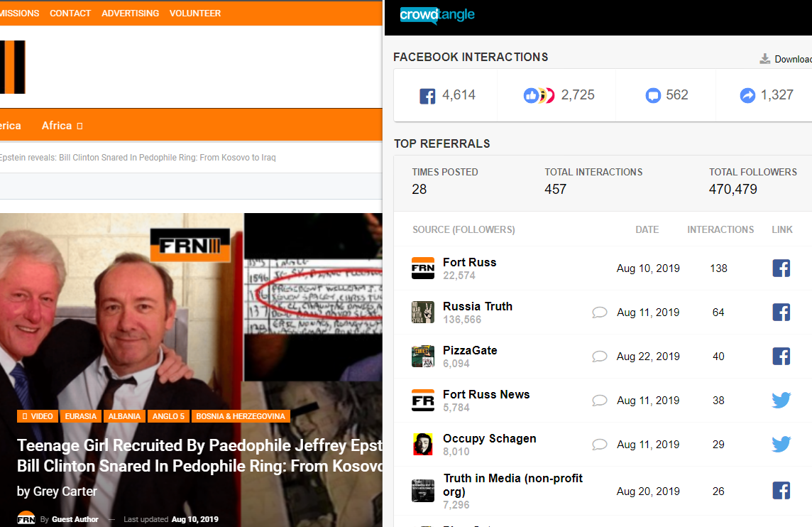This screenshot has width=812, height=527.
Task: Click comment bubble in Occupy Schagen row
Action: point(599,444)
